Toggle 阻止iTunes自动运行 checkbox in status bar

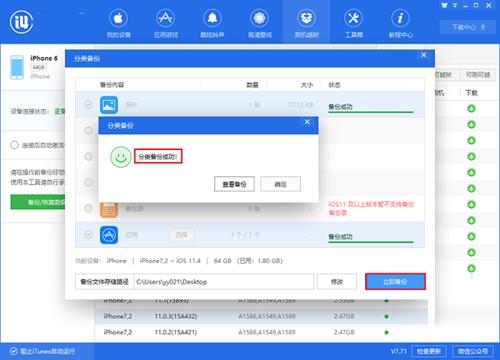click(x=14, y=351)
